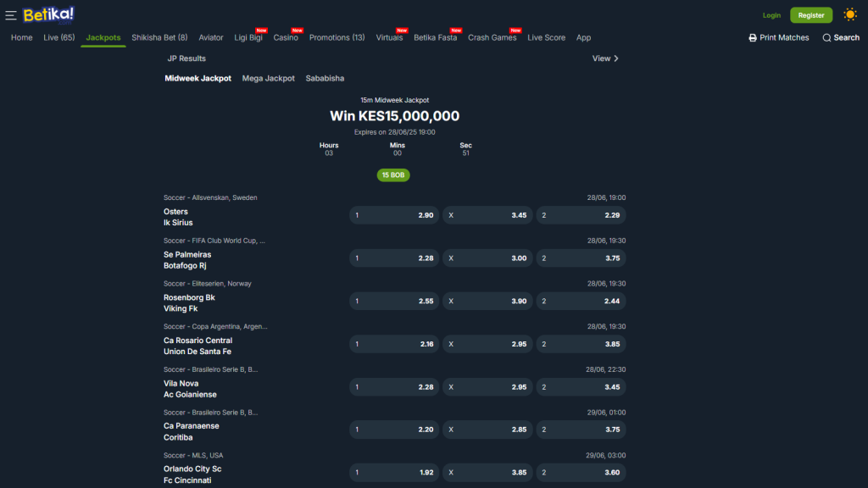Screen dimensions: 868x488
Task: Switch to Sababisha tab
Action: [325, 78]
